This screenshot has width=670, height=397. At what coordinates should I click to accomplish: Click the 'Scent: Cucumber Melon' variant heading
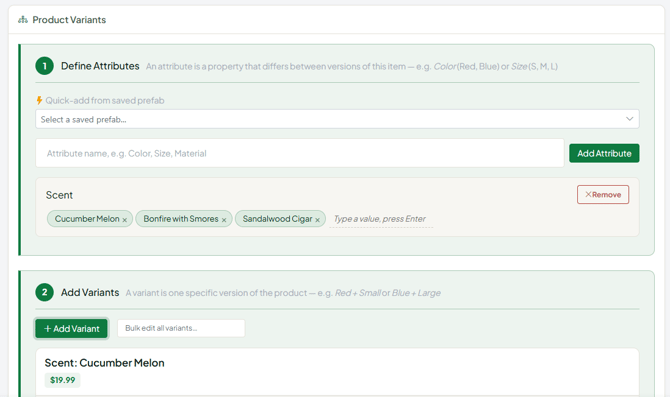point(104,363)
